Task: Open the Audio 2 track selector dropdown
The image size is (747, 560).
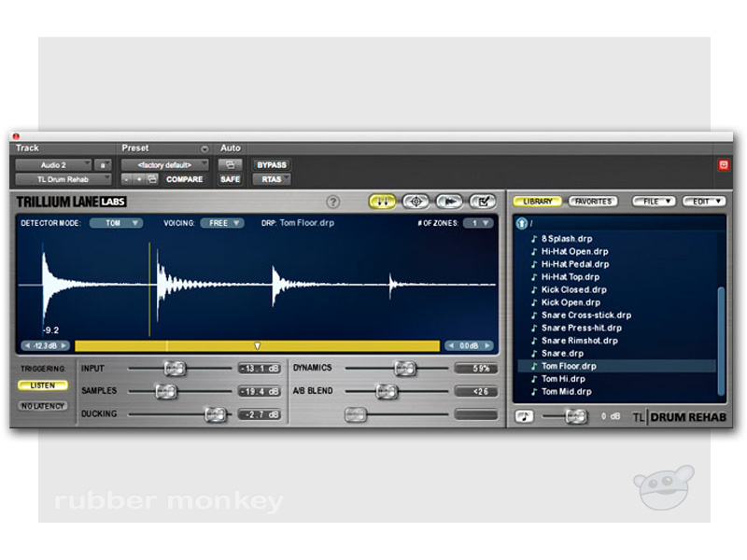Action: [53, 165]
